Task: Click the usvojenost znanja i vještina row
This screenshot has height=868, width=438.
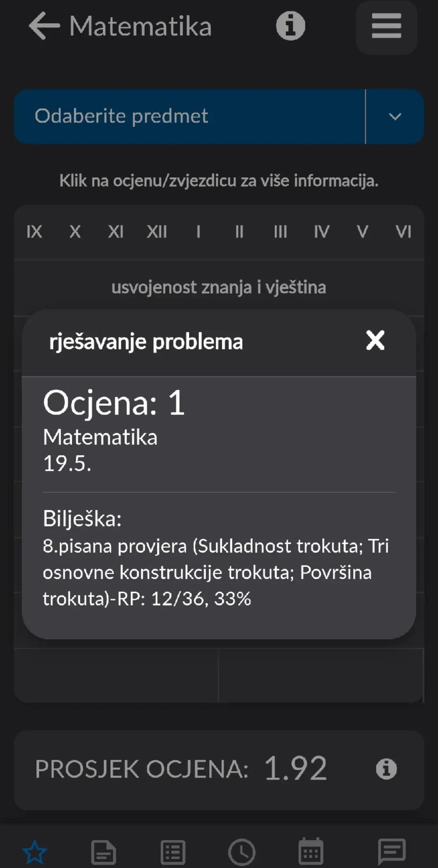Action: coord(219,288)
